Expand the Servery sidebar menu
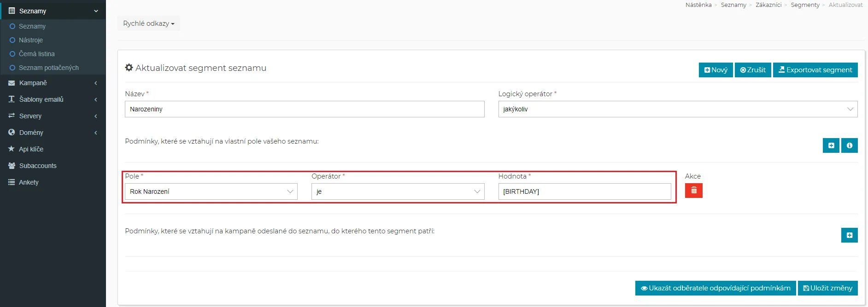This screenshot has width=868, height=307. pyautogui.click(x=53, y=116)
